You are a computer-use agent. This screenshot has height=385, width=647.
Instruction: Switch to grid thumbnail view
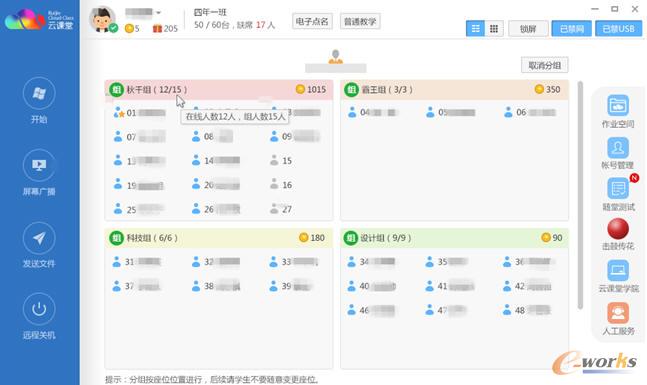[x=494, y=28]
